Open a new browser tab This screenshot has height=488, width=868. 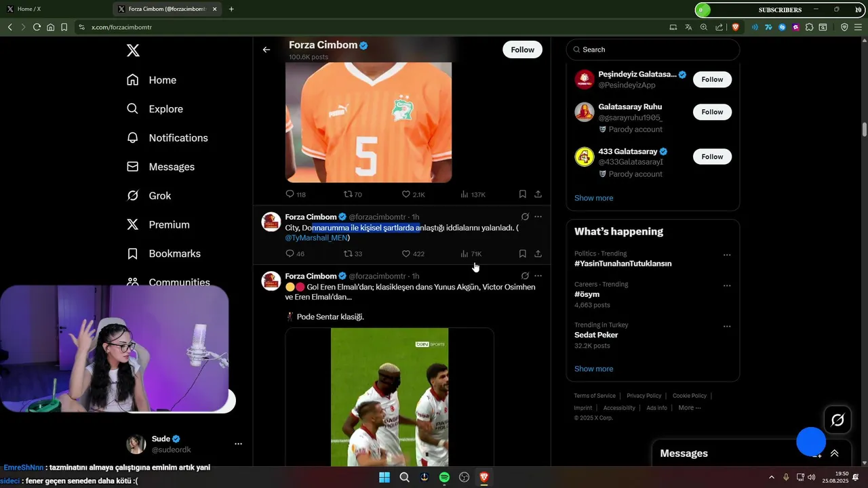(231, 9)
